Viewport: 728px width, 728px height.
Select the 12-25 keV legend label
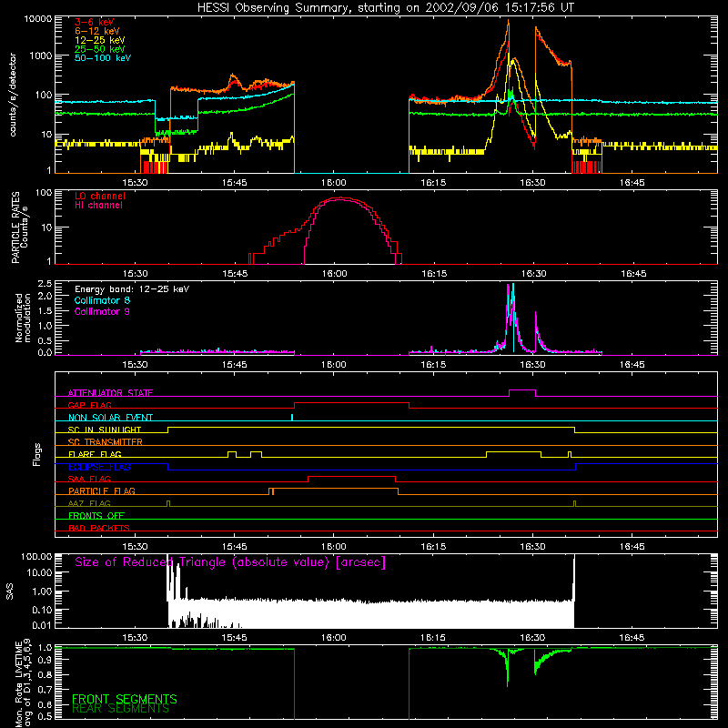click(100, 40)
